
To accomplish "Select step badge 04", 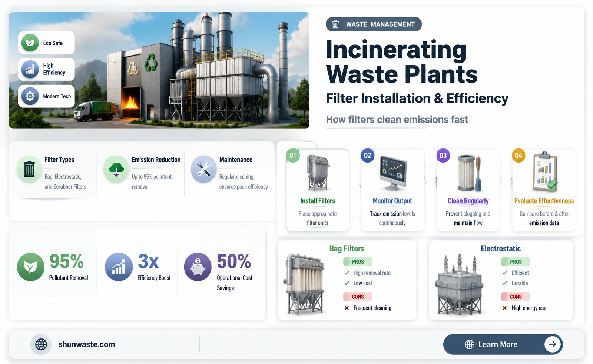I will point(519,156).
